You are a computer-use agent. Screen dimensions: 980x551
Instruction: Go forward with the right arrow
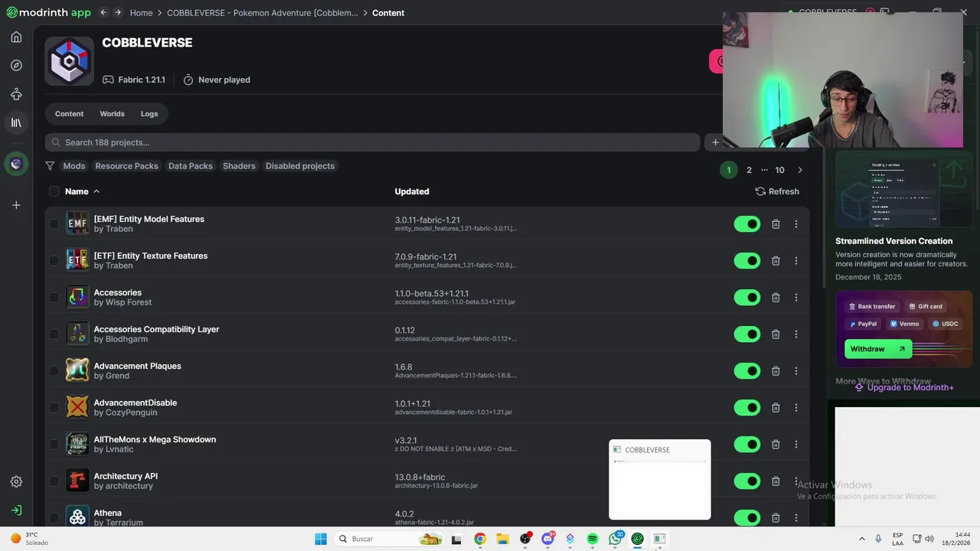(118, 13)
